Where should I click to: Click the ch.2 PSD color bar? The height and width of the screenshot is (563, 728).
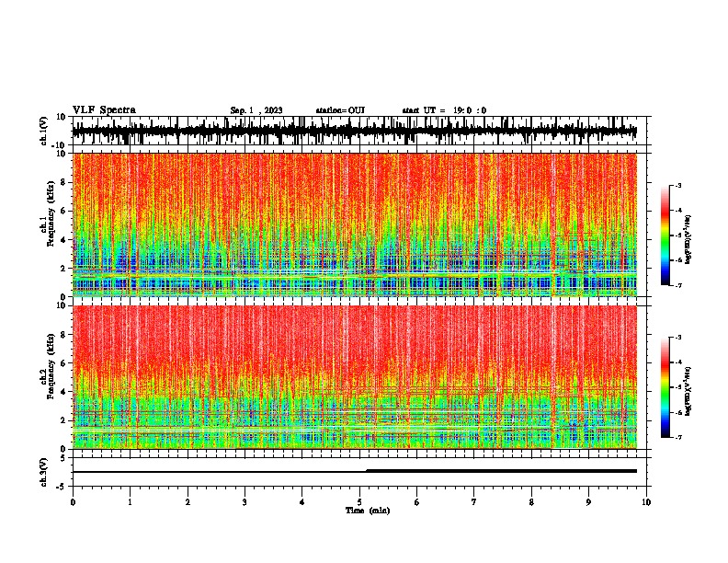pyautogui.click(x=665, y=387)
